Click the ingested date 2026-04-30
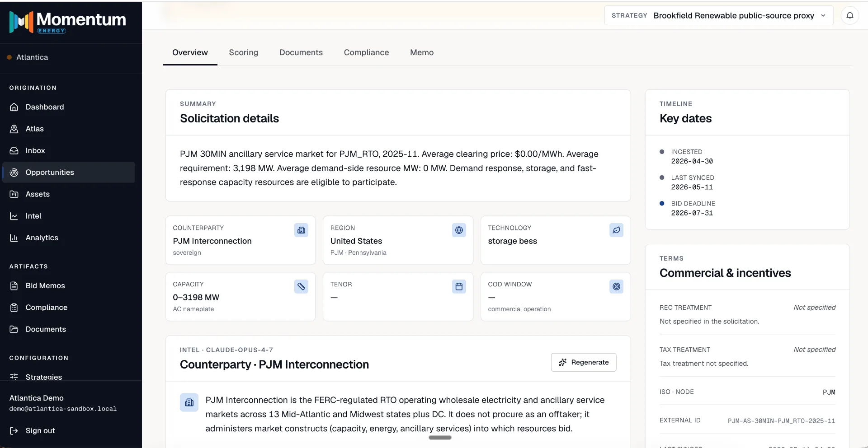This screenshot has width=868, height=448. tap(692, 161)
